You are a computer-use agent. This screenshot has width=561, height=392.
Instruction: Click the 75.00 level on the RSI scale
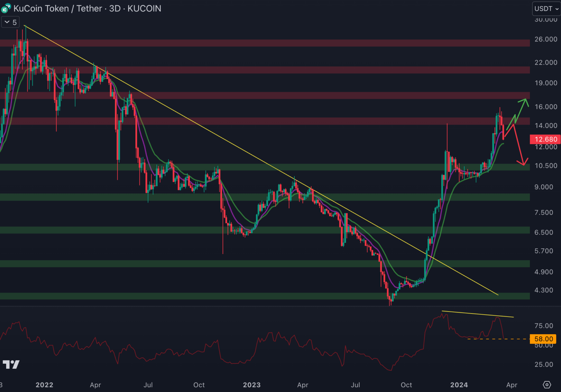(544, 326)
